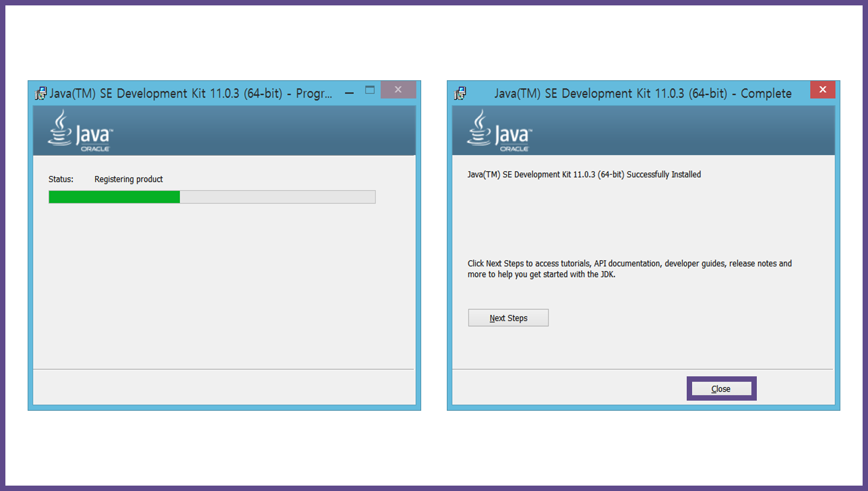
Task: Click the disabled X of the Progress window
Action: click(398, 90)
